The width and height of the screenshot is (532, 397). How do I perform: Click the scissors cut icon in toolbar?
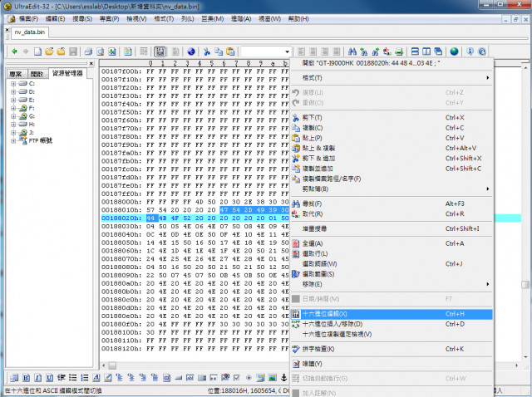[x=207, y=51]
